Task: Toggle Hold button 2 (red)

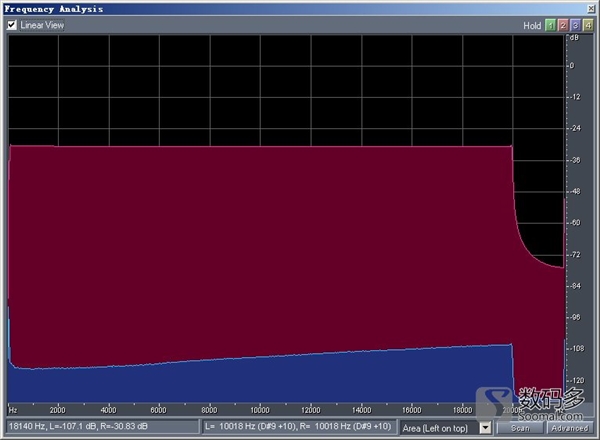Action: coord(562,26)
